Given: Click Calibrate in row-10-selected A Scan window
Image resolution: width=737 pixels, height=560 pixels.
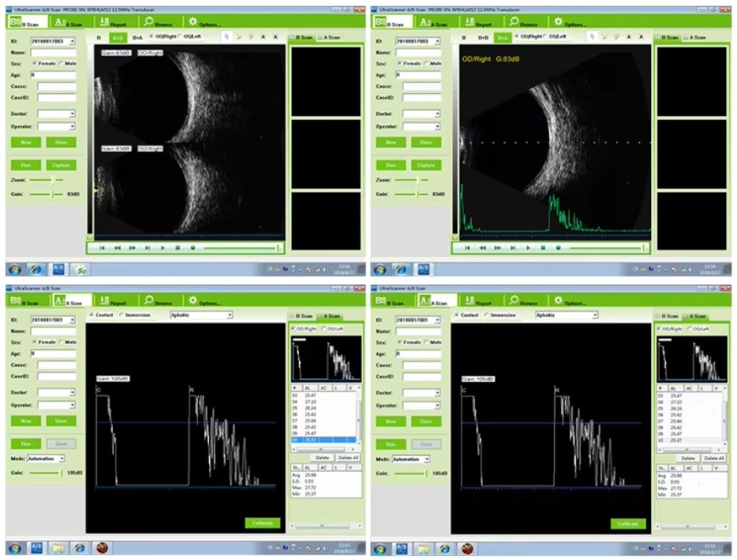Looking at the screenshot, I should pyautogui.click(x=262, y=523).
